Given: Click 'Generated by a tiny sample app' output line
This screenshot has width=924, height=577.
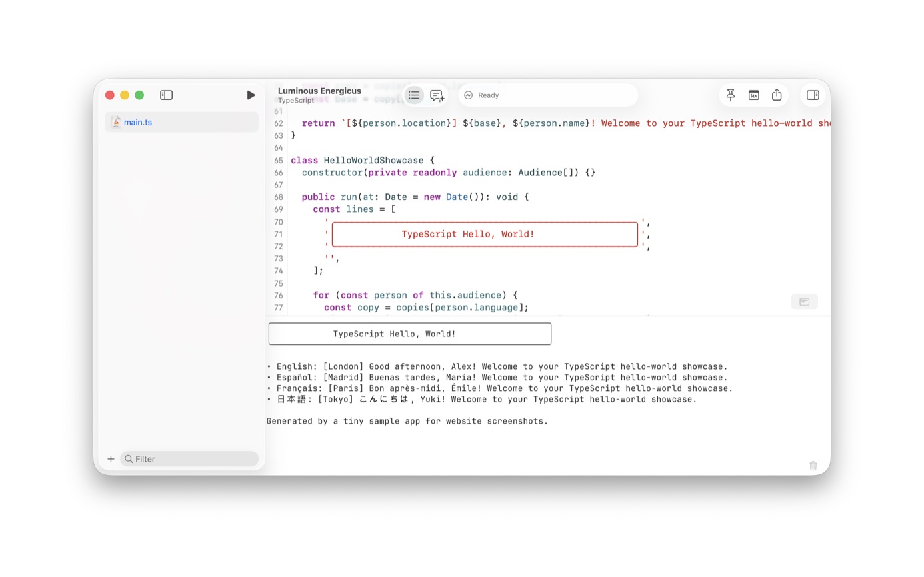Looking at the screenshot, I should tap(407, 421).
